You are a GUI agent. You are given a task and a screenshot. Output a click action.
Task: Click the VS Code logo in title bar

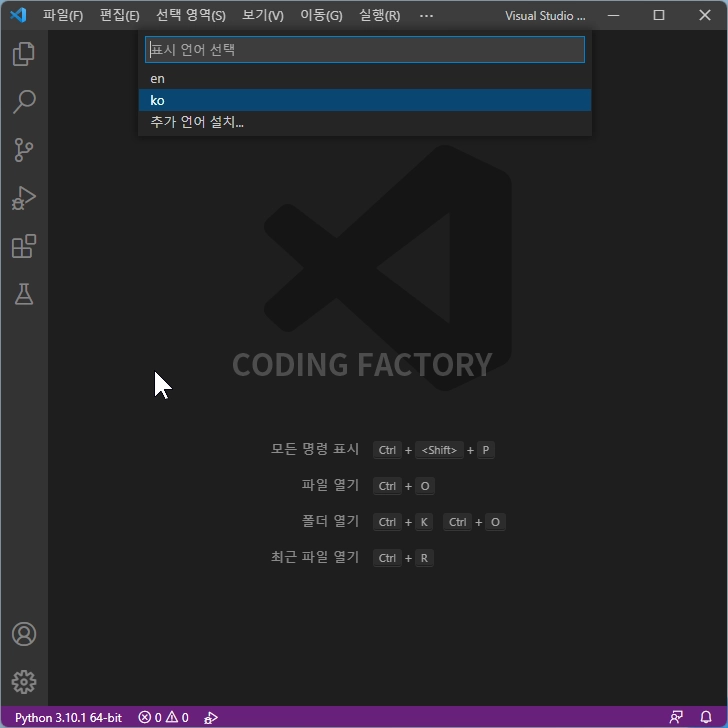click(x=18, y=15)
